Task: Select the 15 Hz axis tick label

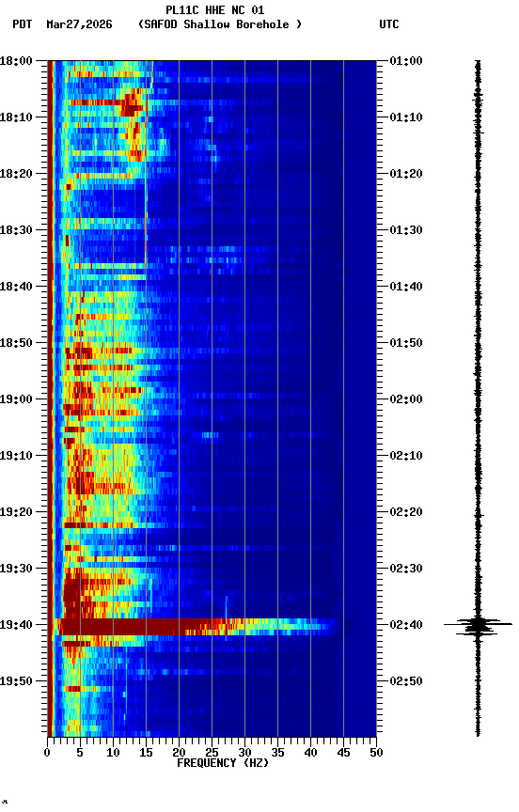Action: [x=146, y=753]
